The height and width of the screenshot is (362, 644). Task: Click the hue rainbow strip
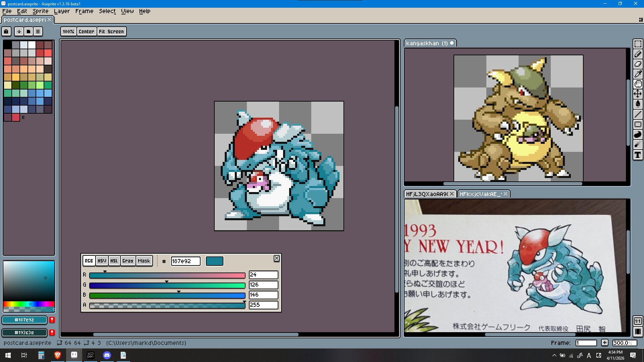click(29, 304)
